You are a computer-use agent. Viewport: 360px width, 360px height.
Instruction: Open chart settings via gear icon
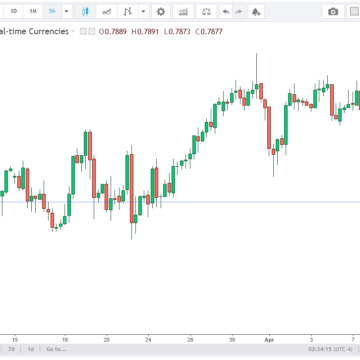click(161, 12)
